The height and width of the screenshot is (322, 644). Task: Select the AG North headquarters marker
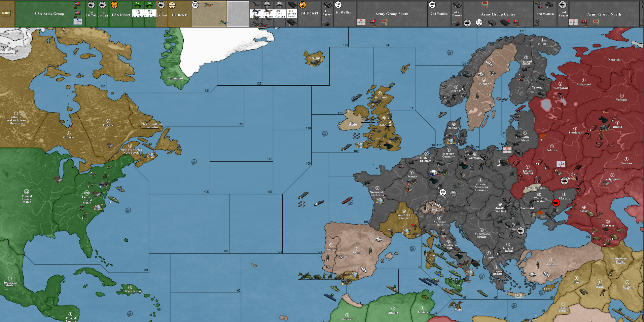point(573,22)
